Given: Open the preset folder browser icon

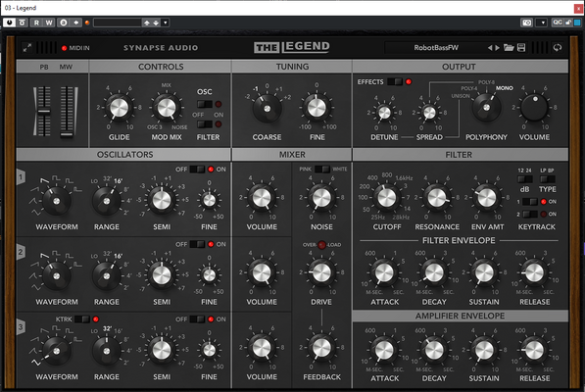Looking at the screenshot, I should click(x=509, y=48).
